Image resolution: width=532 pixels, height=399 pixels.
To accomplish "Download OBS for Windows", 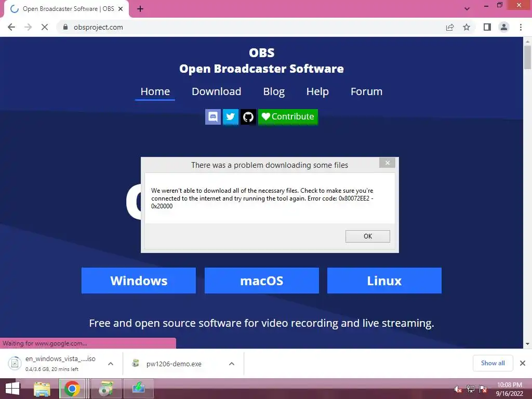I will coord(138,281).
